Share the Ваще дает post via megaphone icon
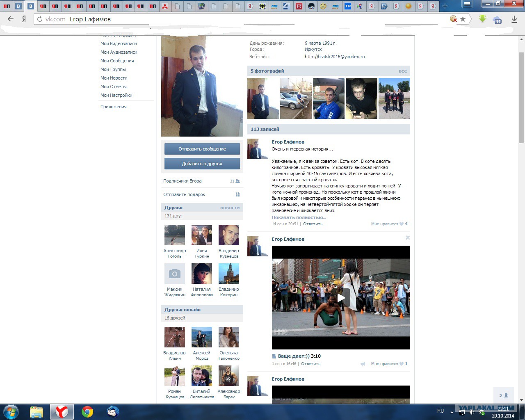This screenshot has height=420, width=525. pyautogui.click(x=363, y=364)
